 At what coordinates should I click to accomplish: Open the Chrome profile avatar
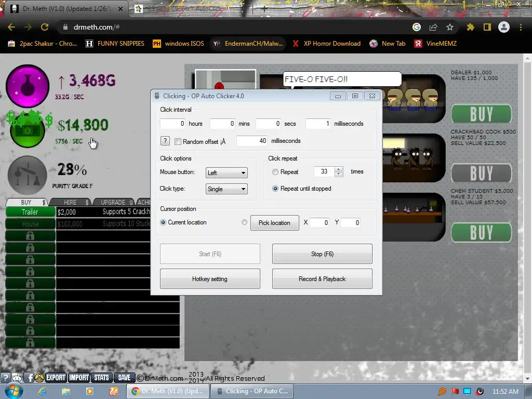pos(504,27)
